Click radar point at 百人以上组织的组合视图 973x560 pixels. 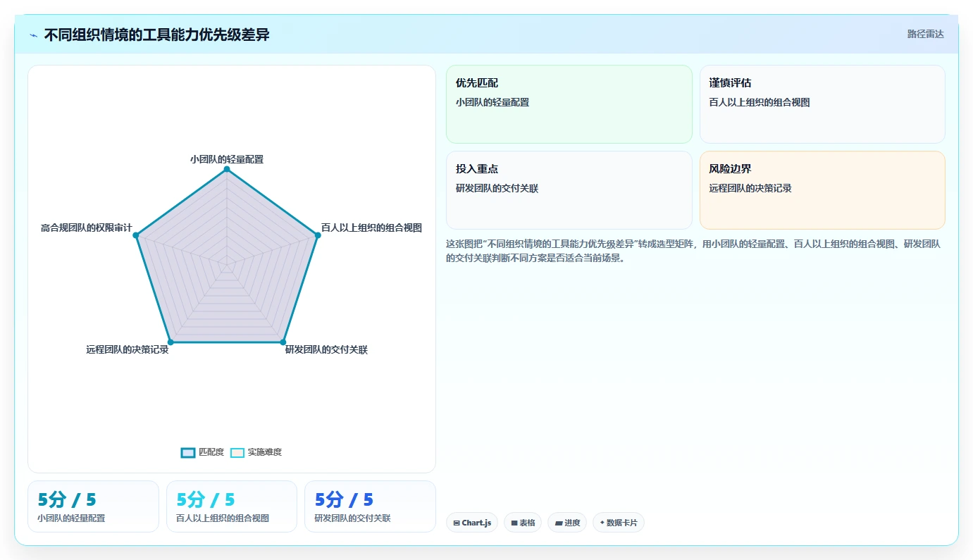[x=318, y=235]
